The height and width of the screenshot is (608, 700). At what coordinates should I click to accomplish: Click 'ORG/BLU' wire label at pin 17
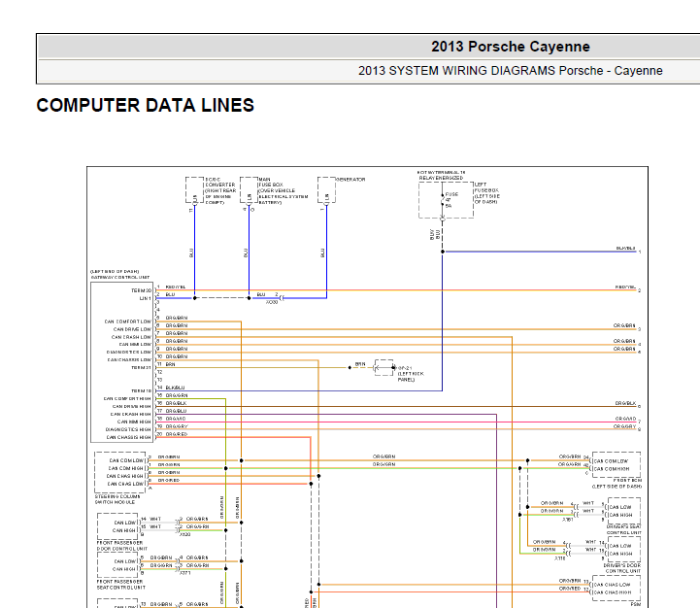177,411
